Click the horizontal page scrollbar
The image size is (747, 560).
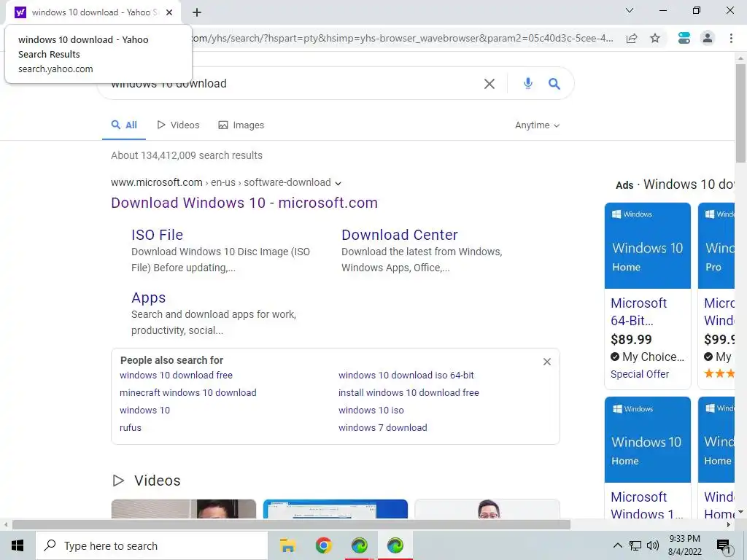coord(292,525)
